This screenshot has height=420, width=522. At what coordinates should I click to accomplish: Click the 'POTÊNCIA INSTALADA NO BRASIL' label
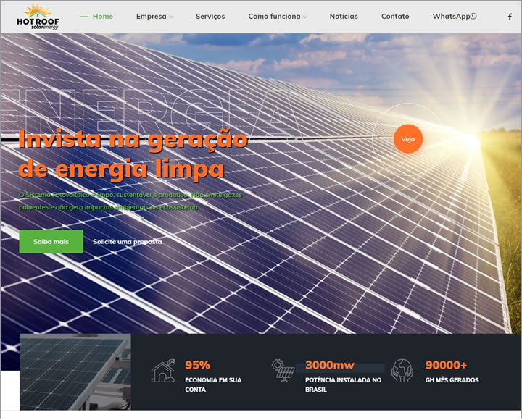tap(343, 385)
